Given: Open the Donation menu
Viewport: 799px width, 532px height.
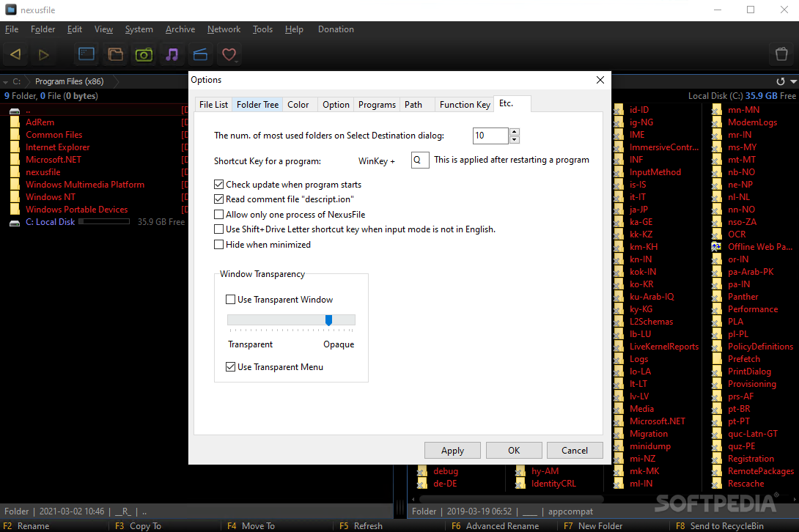Looking at the screenshot, I should click(336, 29).
